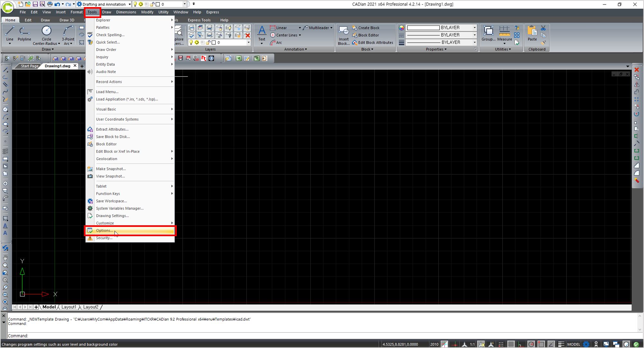
Task: Toggle polar tracking in status bar
Action: click(531, 344)
